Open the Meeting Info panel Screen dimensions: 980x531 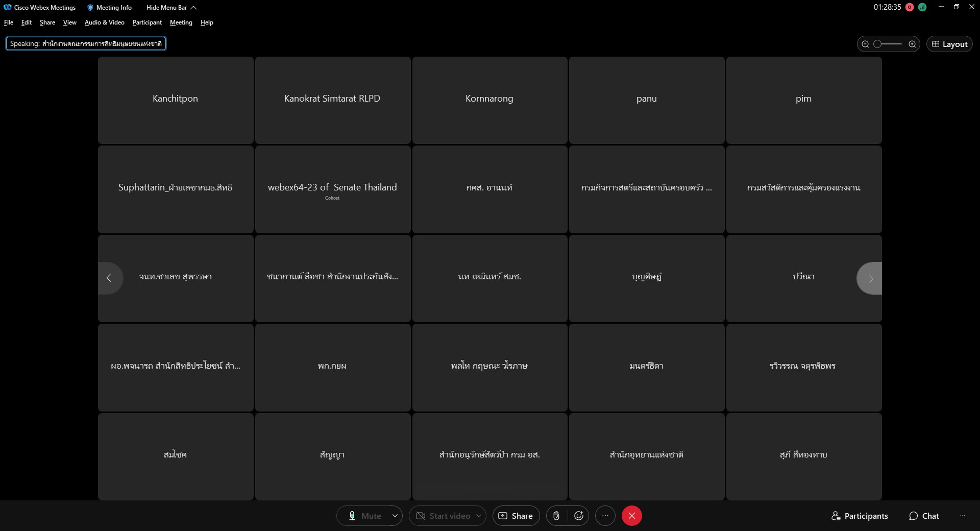(109, 8)
